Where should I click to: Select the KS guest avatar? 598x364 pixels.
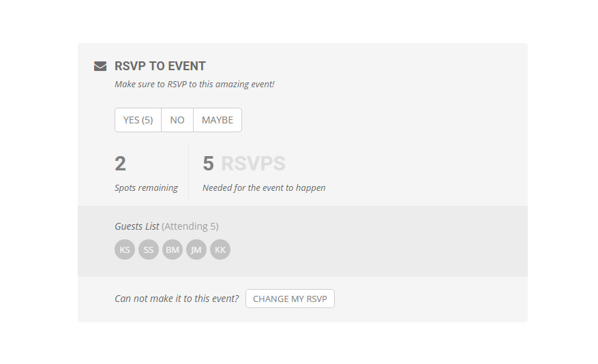point(125,249)
